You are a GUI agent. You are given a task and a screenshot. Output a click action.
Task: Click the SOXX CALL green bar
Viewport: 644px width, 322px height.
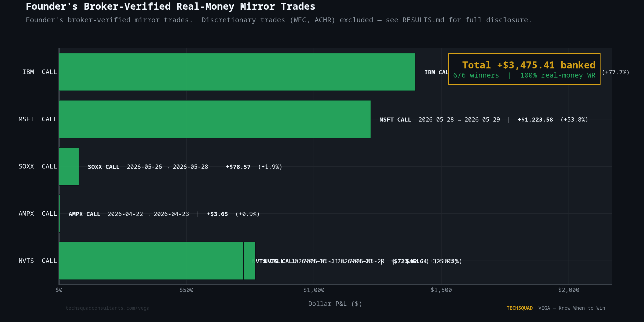tap(69, 166)
